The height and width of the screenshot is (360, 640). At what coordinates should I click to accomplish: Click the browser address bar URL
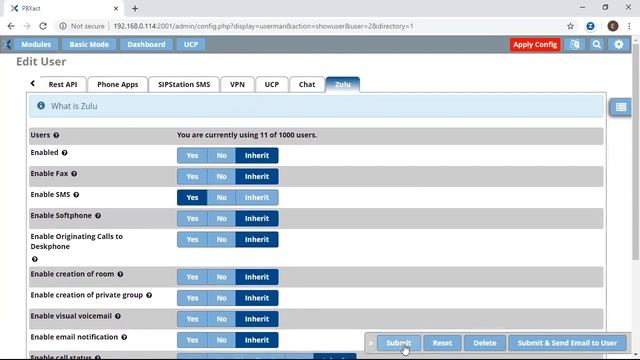[x=263, y=26]
